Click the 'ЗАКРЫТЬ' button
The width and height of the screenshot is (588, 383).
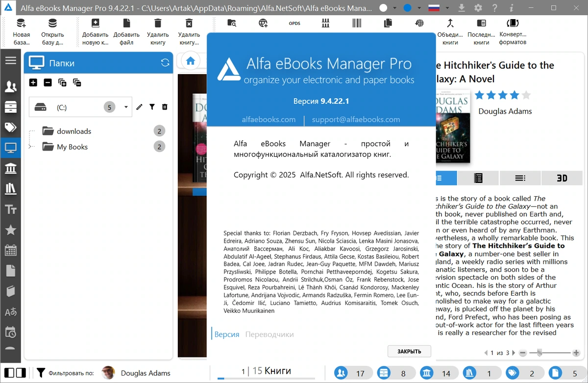coord(409,351)
